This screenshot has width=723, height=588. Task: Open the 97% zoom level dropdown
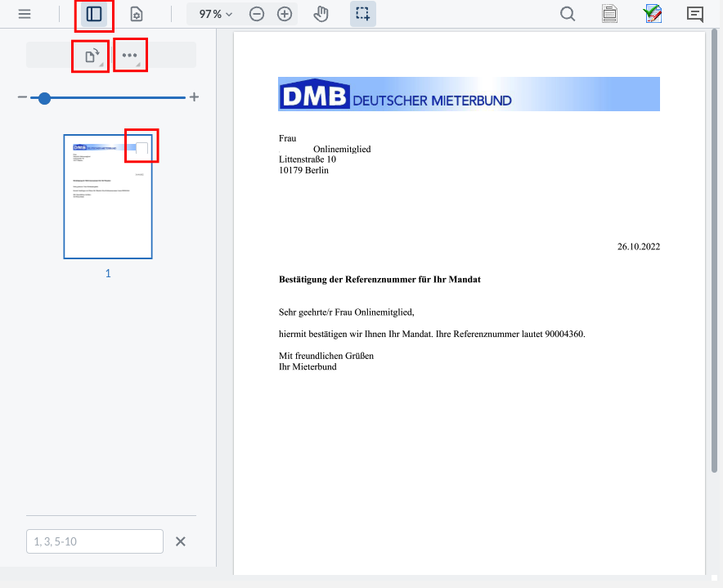coord(215,14)
